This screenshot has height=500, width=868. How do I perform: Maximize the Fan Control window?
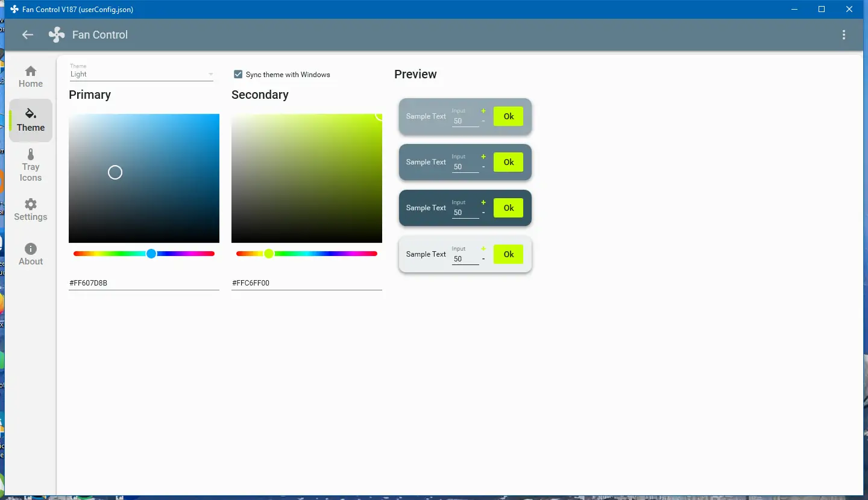(822, 9)
